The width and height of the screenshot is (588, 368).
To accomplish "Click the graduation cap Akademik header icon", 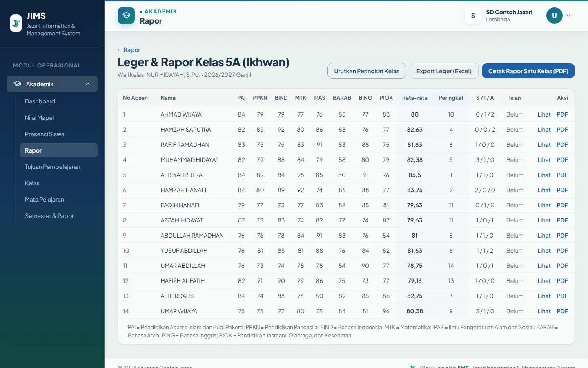I will pos(126,16).
